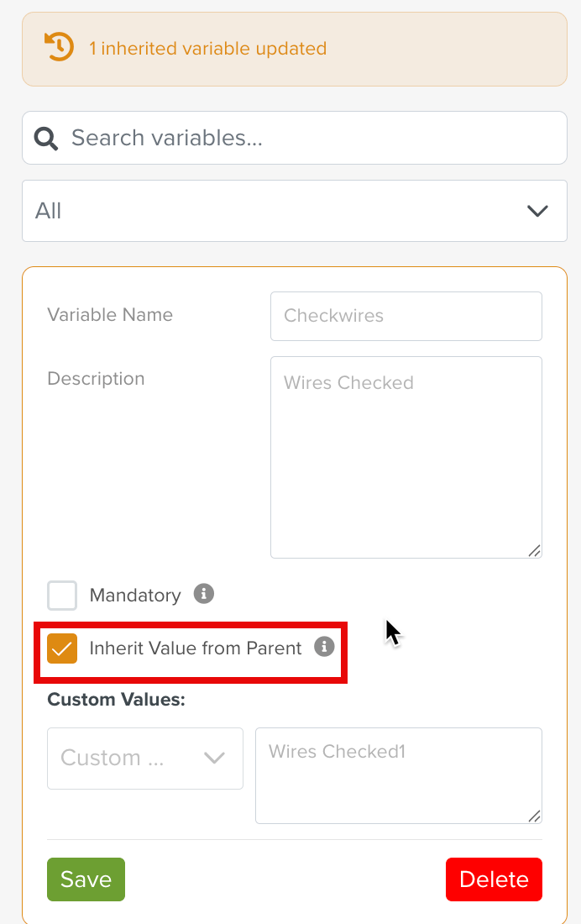Click the chevron arrow on the All filter

[537, 211]
